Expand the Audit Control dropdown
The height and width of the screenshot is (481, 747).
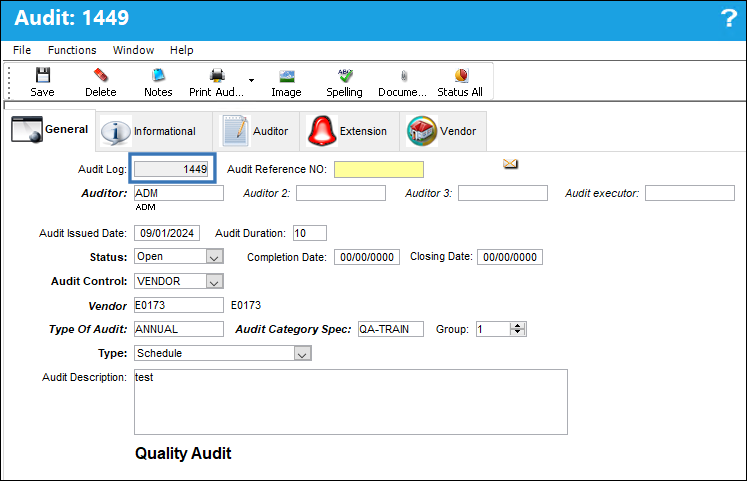click(x=214, y=281)
